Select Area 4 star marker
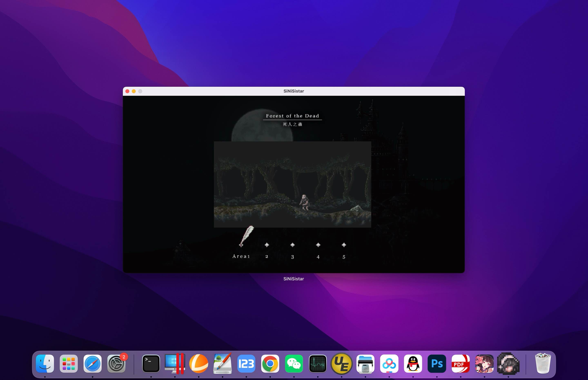 click(318, 245)
